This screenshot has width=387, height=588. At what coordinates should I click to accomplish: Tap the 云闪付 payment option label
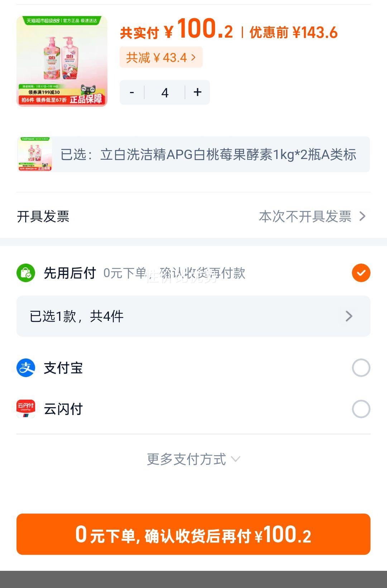pos(63,409)
